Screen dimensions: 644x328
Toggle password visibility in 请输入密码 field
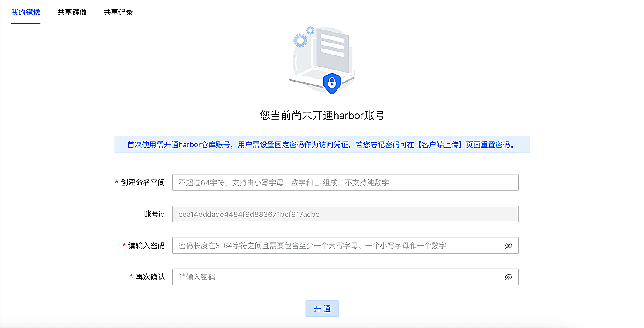509,246
